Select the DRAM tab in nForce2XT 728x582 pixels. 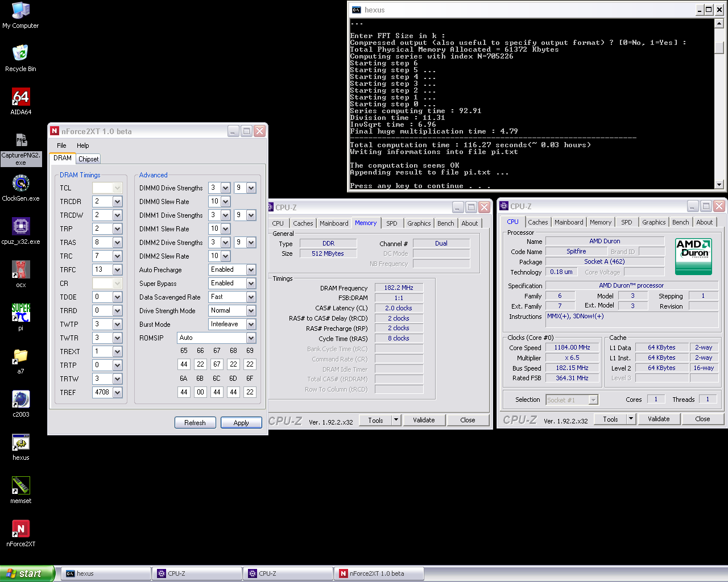[63, 158]
